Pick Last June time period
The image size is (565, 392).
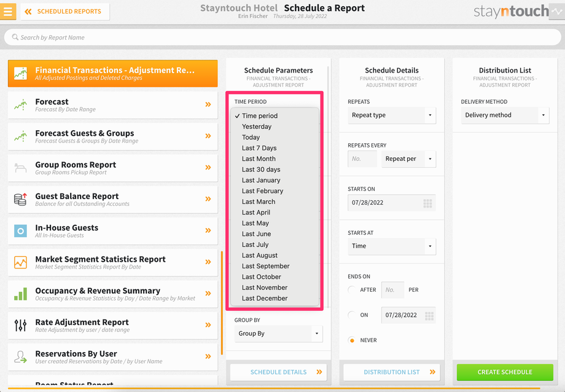pyautogui.click(x=275, y=234)
